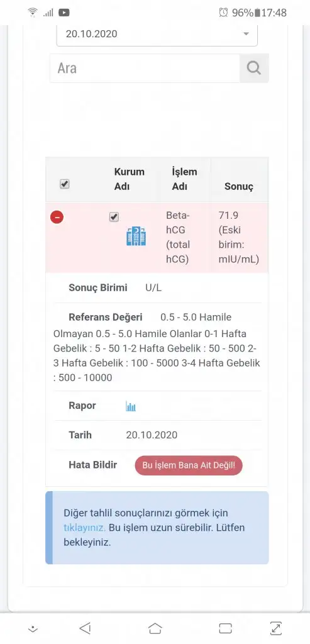Toggle the select-all checkbox in table header
Image resolution: width=310 pixels, height=644 pixels.
(x=65, y=184)
